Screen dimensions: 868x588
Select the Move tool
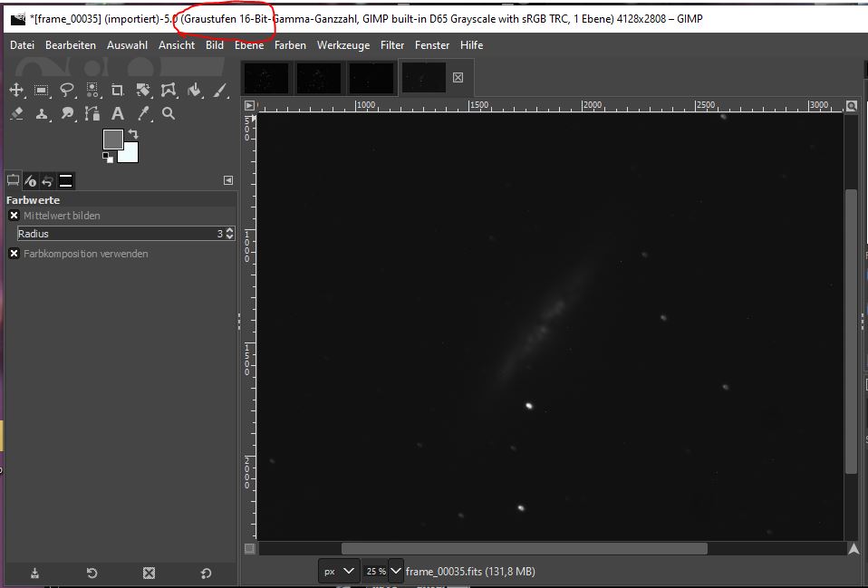coord(16,91)
